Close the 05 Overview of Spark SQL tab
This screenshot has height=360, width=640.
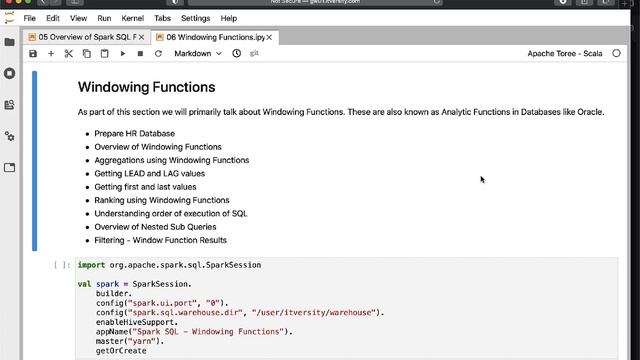tap(141, 37)
